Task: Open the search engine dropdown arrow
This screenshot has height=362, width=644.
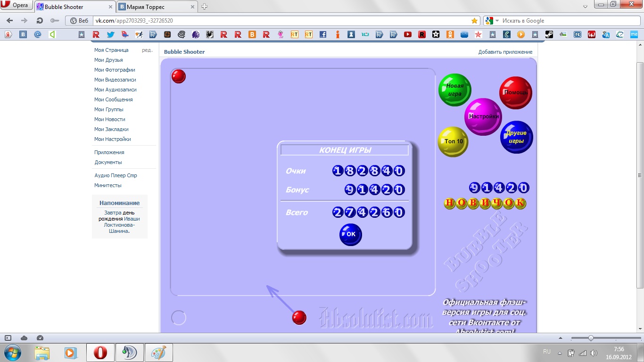Action: coord(497,21)
